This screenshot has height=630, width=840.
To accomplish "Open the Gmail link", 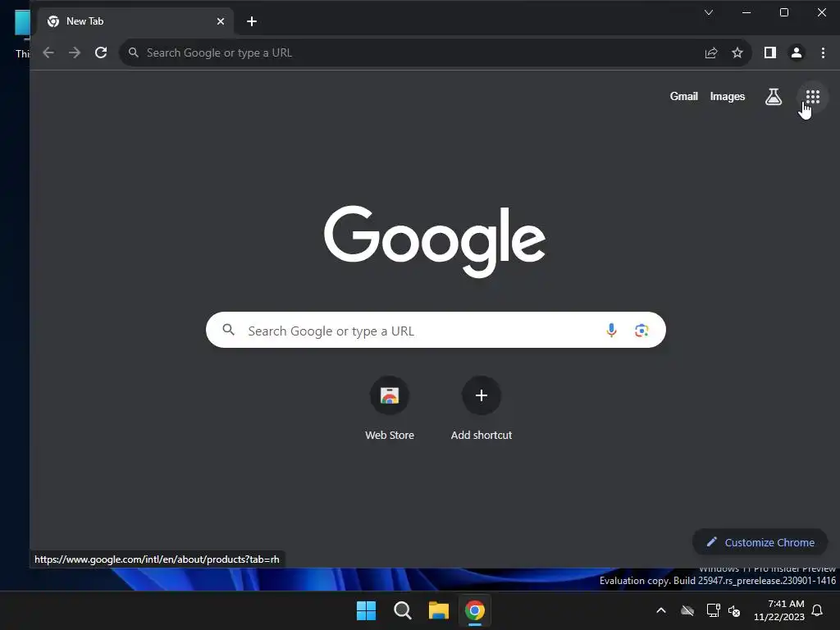I will pos(683,97).
